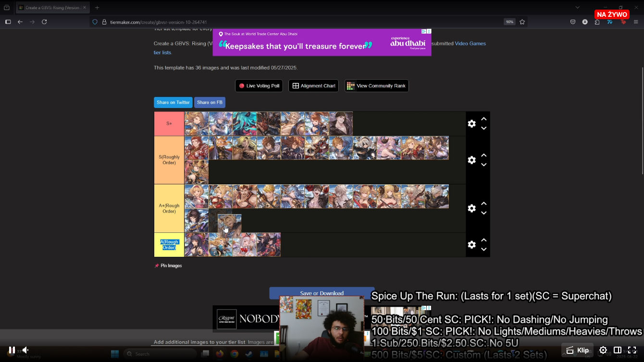This screenshot has height=362, width=644.
Task: Move the S+ row down with its arrow
Action: tap(484, 128)
